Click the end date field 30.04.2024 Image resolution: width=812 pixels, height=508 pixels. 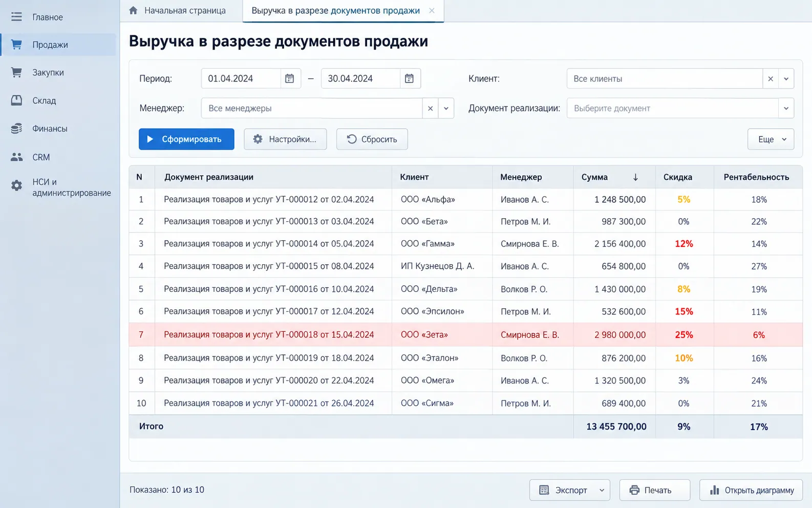pos(360,78)
